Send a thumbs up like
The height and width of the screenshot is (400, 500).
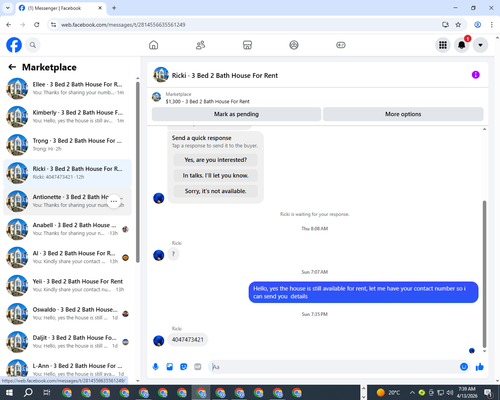tap(480, 367)
